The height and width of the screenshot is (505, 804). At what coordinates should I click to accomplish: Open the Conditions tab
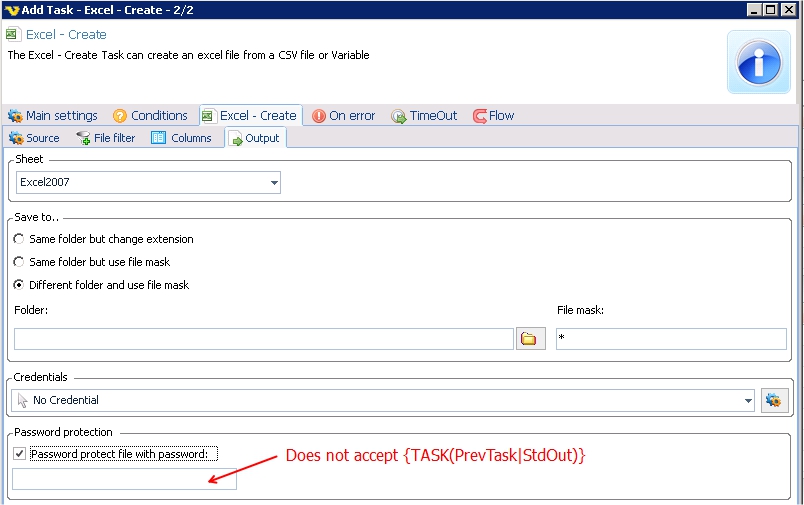[x=150, y=116]
